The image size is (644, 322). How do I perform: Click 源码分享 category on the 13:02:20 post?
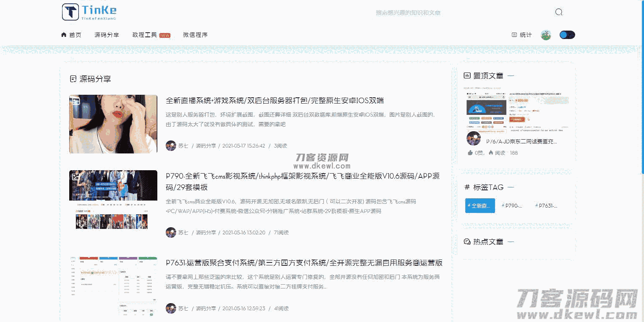[206, 233]
